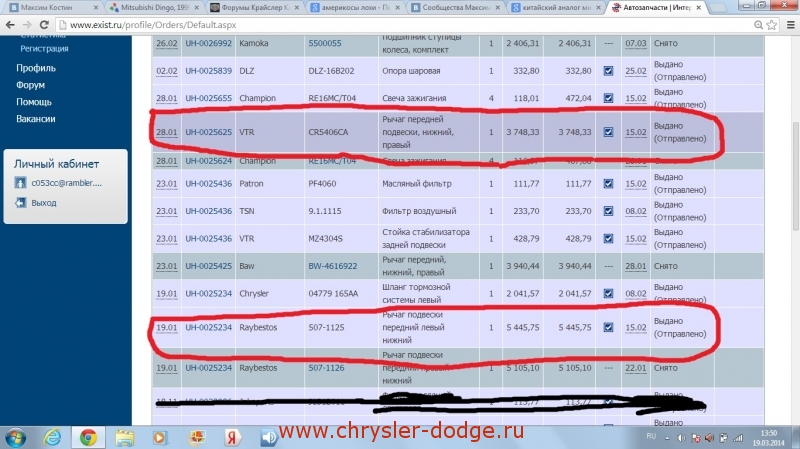Toggle checkbox in DLZ Опора шаровая row
The image size is (800, 449).
(x=608, y=71)
